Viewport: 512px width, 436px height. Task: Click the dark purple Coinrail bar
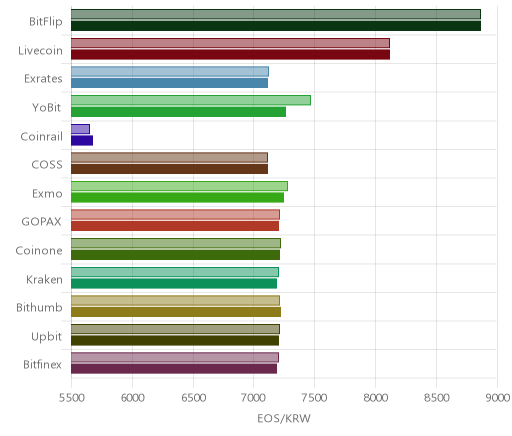82,140
